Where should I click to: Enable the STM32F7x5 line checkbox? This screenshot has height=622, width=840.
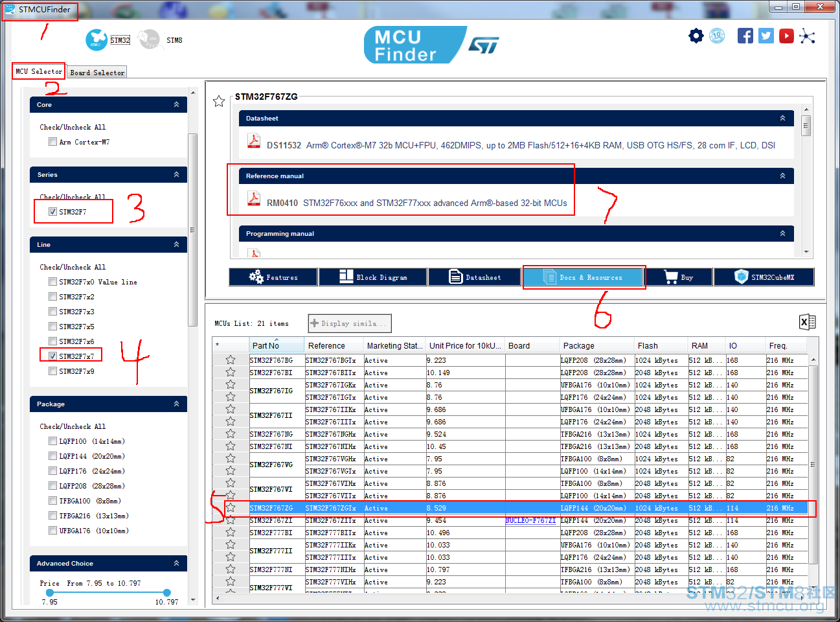52,327
